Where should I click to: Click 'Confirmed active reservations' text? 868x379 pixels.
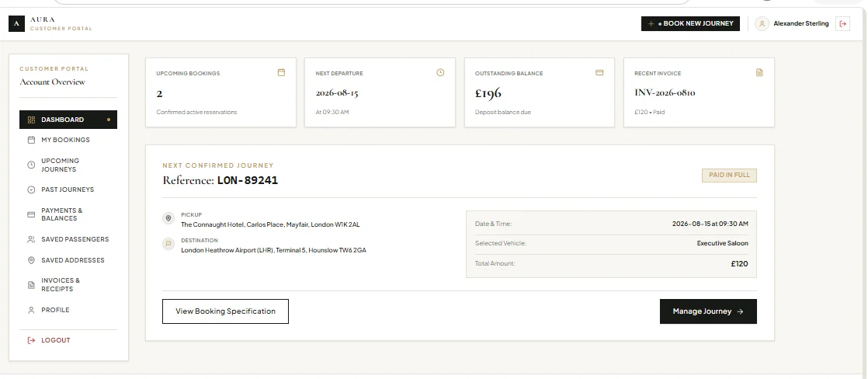[x=196, y=113]
